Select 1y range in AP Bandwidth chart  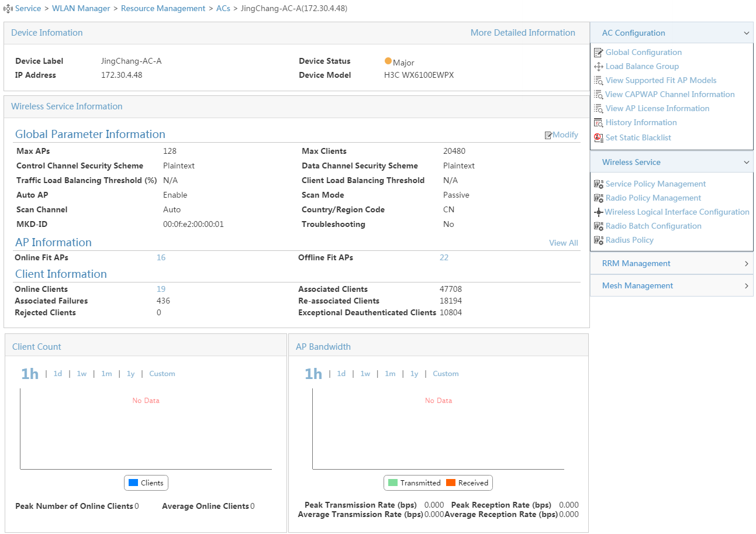(414, 374)
